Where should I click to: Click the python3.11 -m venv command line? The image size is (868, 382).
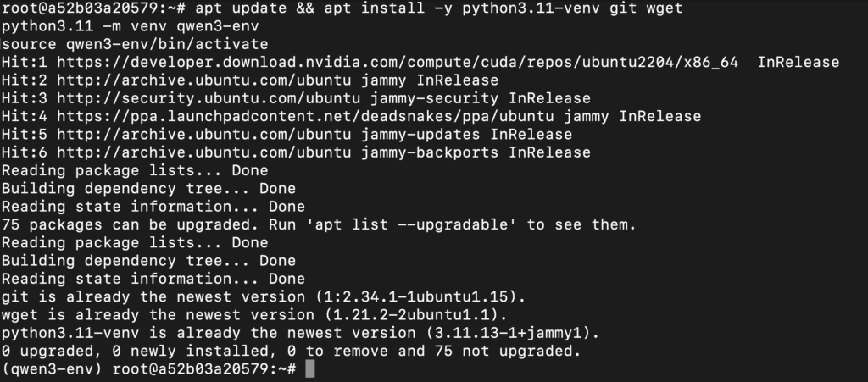(x=130, y=26)
